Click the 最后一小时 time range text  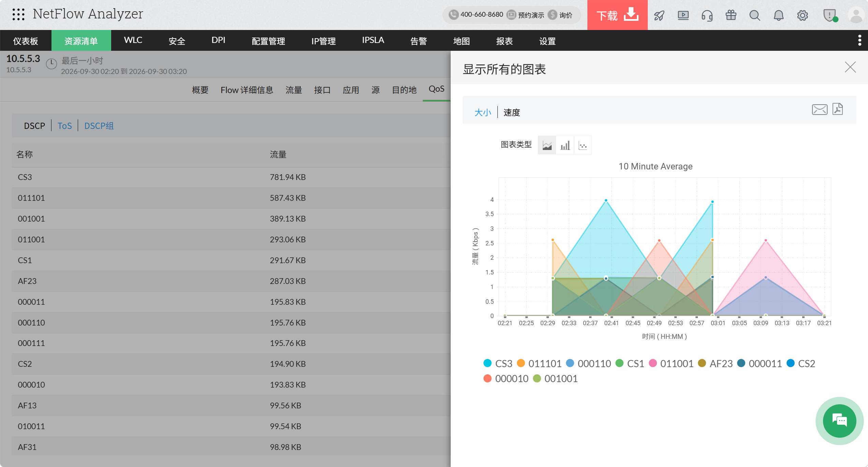click(x=82, y=61)
